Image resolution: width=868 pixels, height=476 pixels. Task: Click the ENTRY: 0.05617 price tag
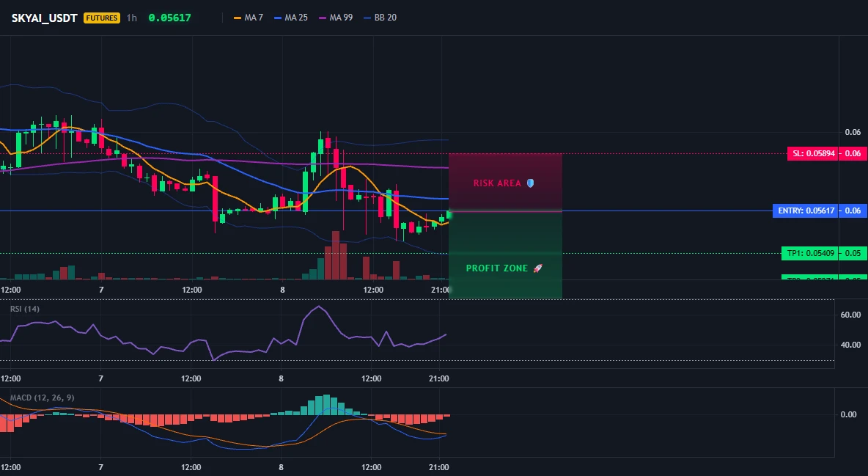806,210
